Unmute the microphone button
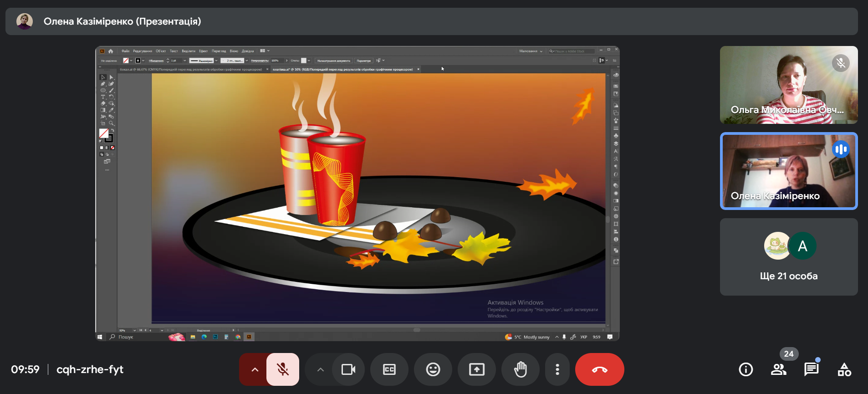The width and height of the screenshot is (868, 394). [x=283, y=369]
